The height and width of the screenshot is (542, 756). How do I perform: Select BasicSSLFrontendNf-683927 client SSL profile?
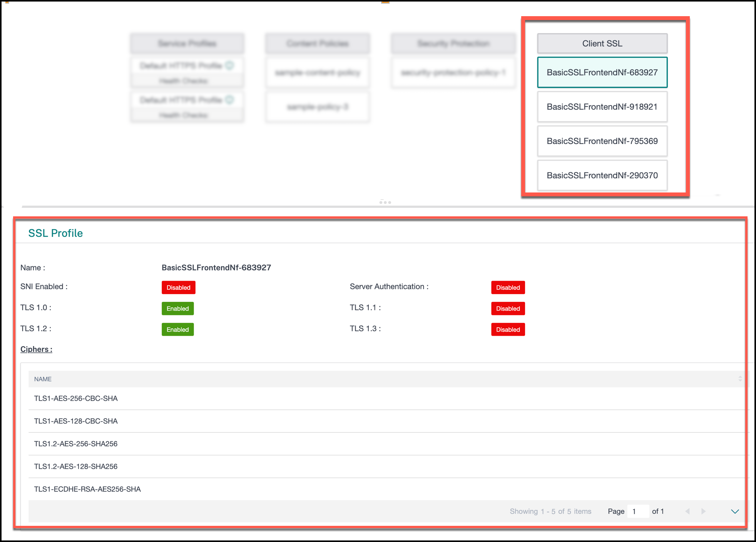pos(602,72)
